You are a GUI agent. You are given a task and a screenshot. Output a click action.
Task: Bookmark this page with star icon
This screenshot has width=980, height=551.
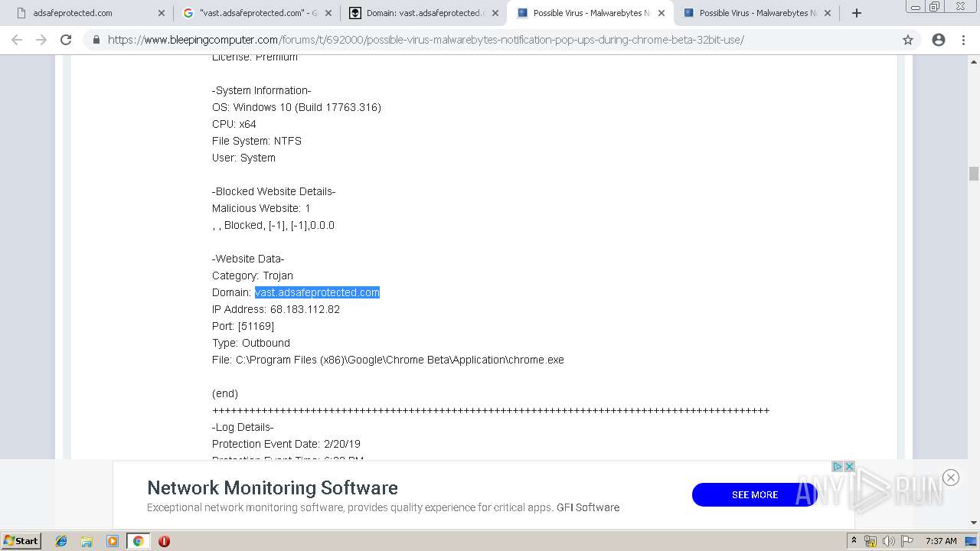click(x=908, y=40)
